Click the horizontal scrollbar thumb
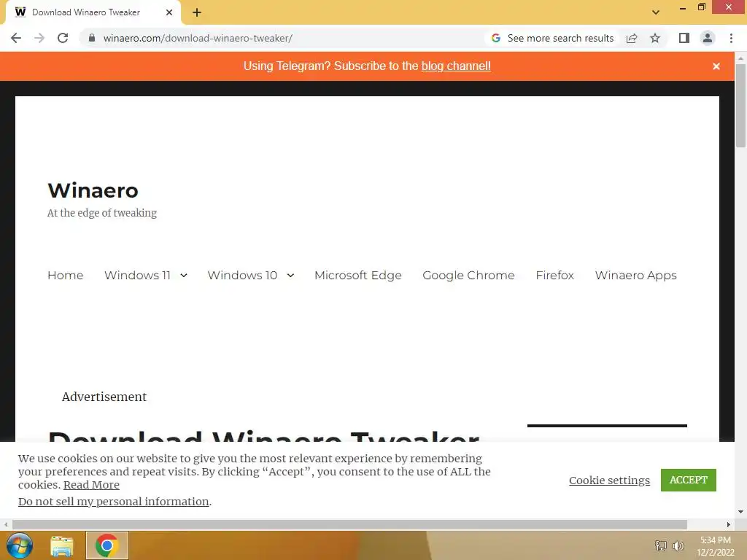747x560 pixels. pos(349,524)
